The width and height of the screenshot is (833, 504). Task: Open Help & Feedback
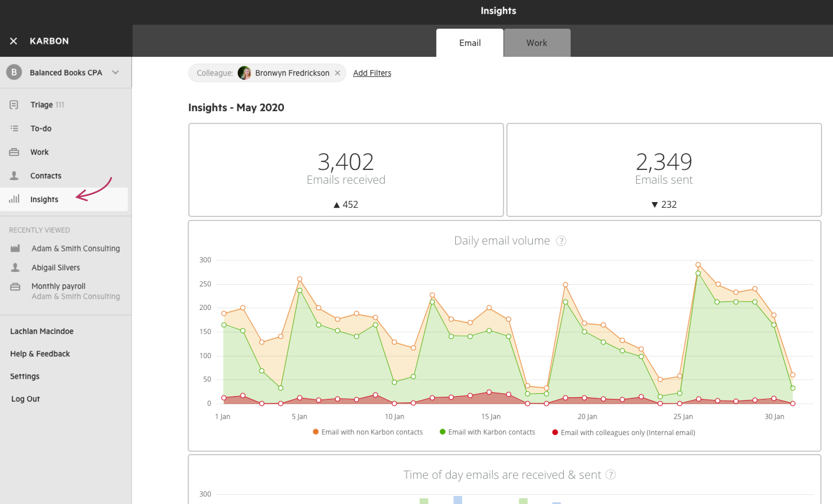(x=40, y=354)
